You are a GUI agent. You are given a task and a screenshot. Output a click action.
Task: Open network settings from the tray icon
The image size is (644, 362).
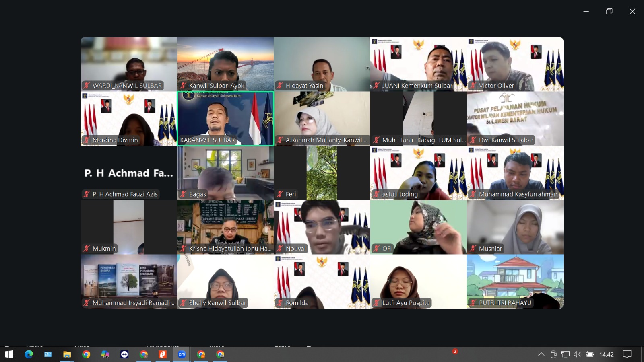point(566,354)
